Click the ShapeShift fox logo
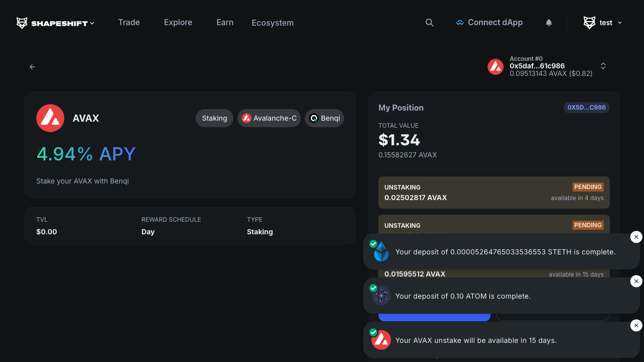644x362 pixels. (x=22, y=23)
